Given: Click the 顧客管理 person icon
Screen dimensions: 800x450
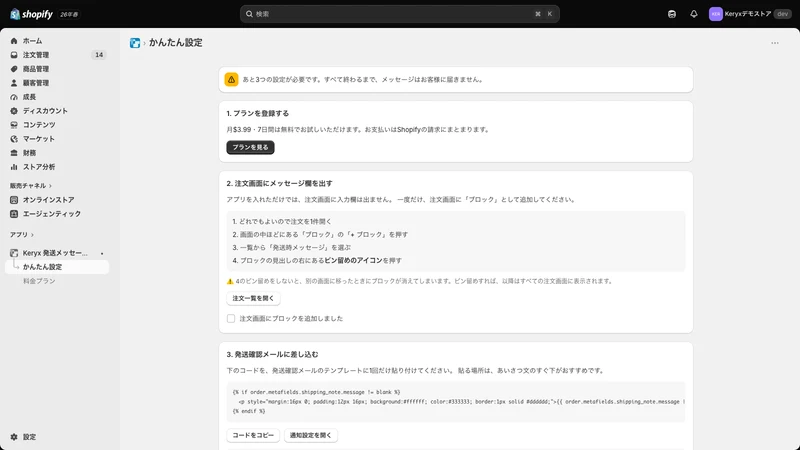Looking at the screenshot, I should click(14, 83).
